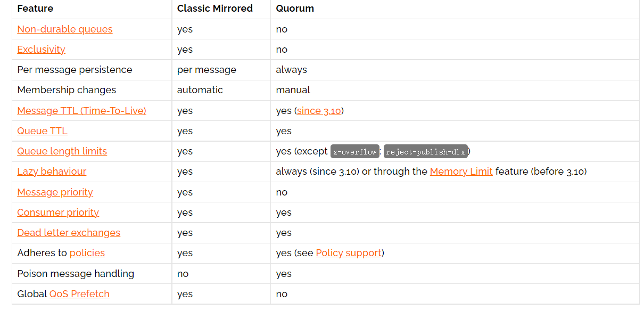Open the Message priority link
Viewport: 644px width, 310px height.
click(x=55, y=192)
